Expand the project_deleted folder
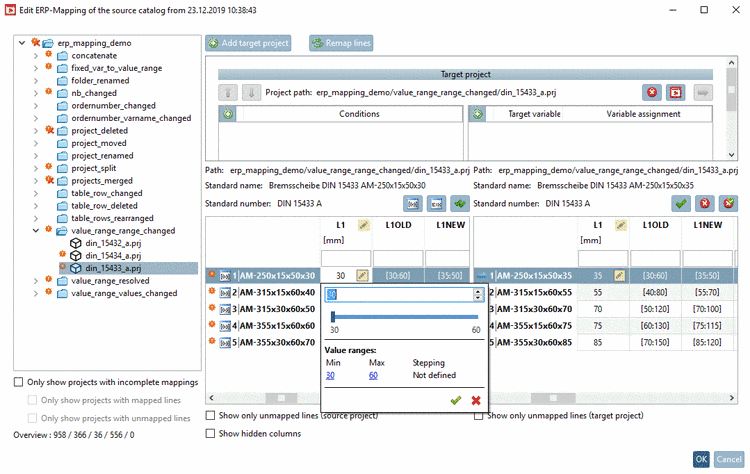The width and height of the screenshot is (750, 474). 36,131
